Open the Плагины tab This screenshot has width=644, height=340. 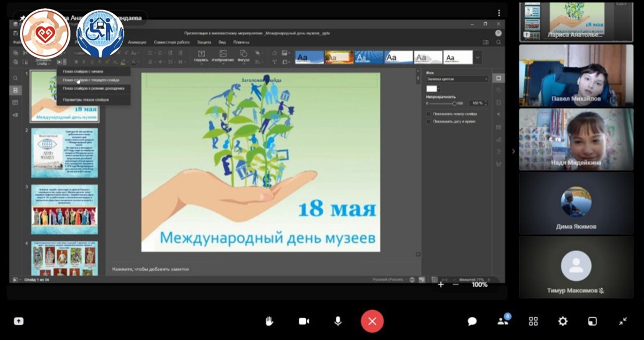241,42
